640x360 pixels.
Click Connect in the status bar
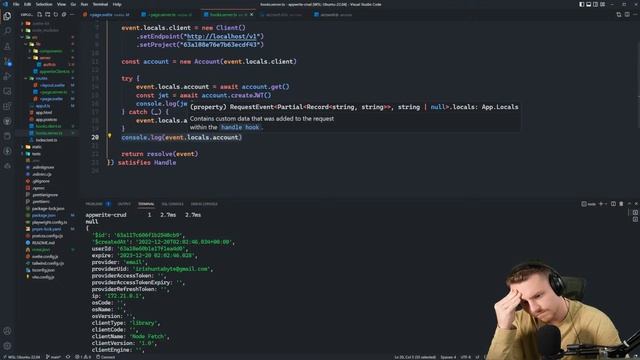105,357
